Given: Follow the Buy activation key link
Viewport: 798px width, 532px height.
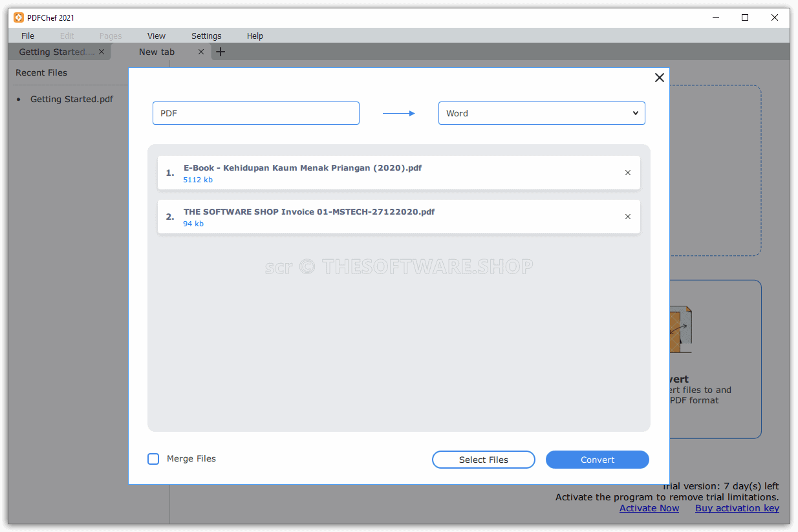Looking at the screenshot, I should point(737,508).
